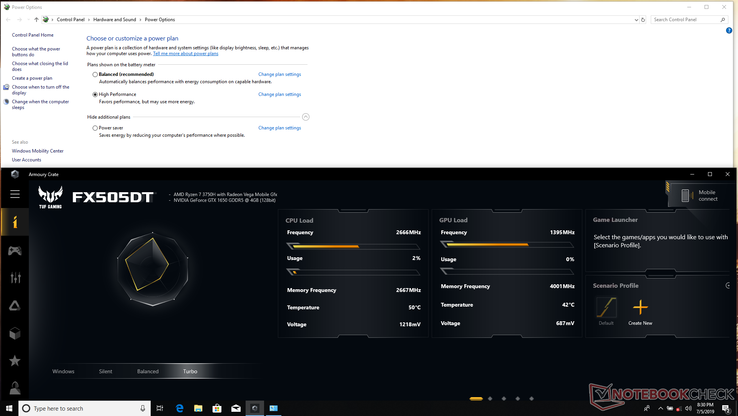Screen dimensions: 738x416
Task: Click the Mobile connect phone icon
Action: point(685,195)
